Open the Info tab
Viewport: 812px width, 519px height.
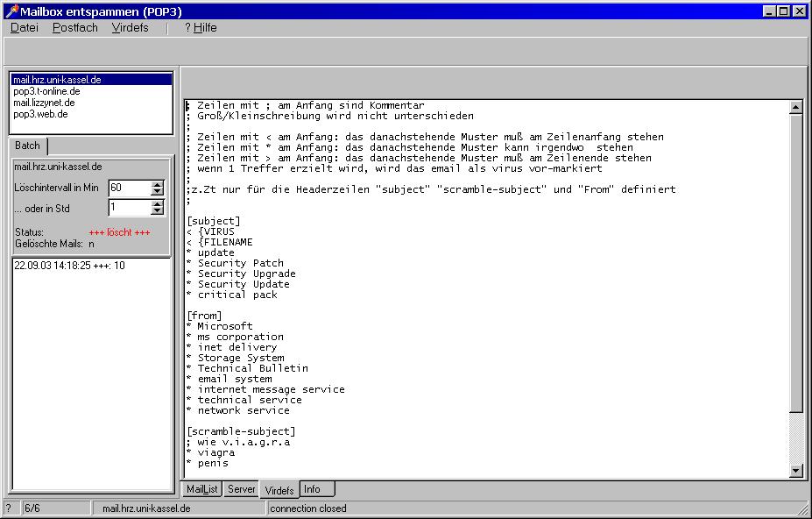pos(312,489)
